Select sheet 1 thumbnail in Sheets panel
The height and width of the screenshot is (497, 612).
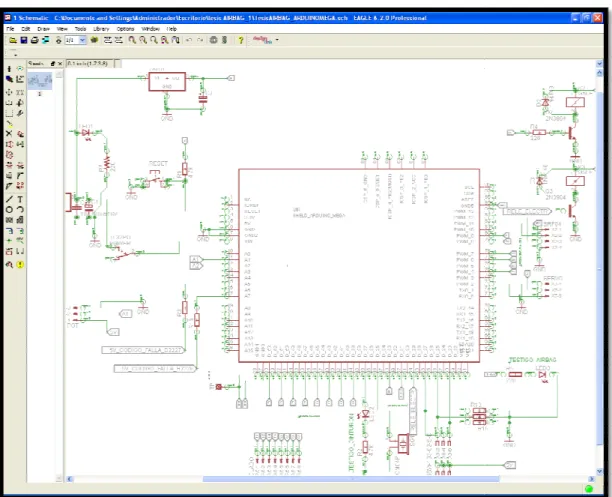pos(39,82)
